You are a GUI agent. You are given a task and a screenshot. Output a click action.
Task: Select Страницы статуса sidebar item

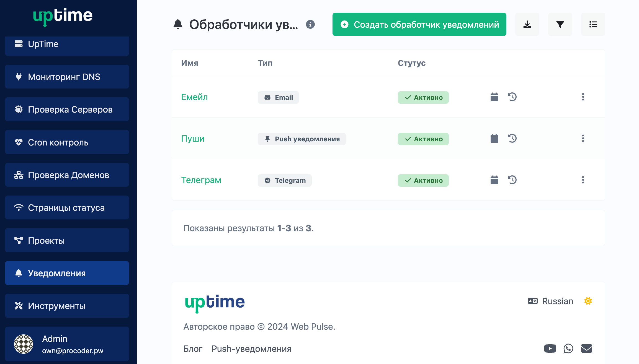67,207
